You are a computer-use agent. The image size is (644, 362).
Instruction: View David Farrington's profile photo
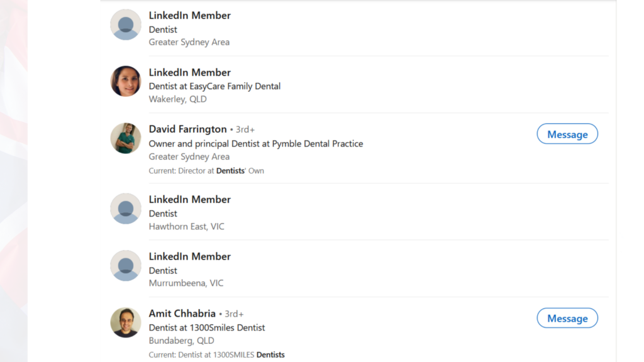coord(125,138)
